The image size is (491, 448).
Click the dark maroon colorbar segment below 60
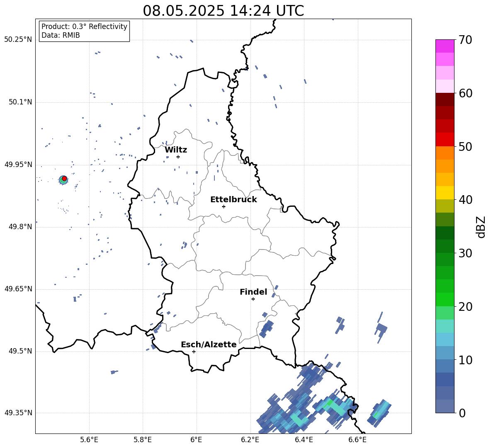445,99
